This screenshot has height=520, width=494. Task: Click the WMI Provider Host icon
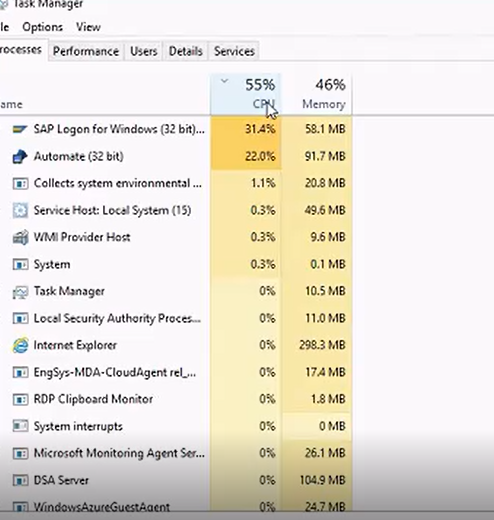(20, 237)
